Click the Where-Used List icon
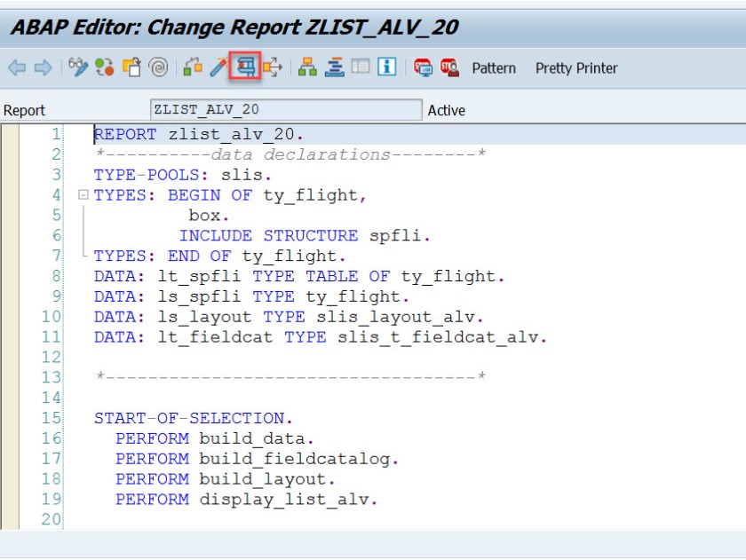This screenshot has width=746, height=560. [272, 67]
